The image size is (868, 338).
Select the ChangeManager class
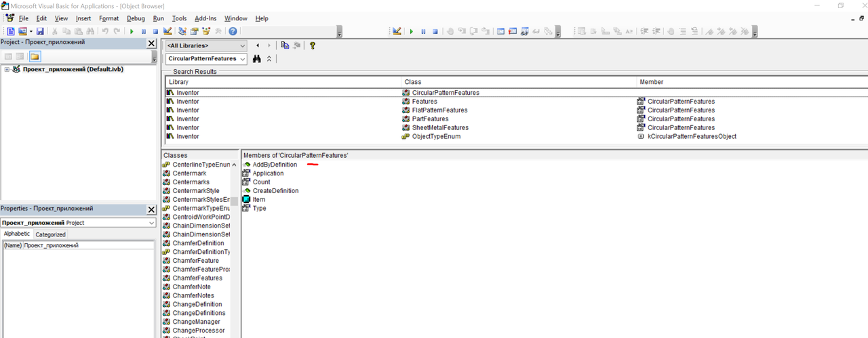click(196, 322)
